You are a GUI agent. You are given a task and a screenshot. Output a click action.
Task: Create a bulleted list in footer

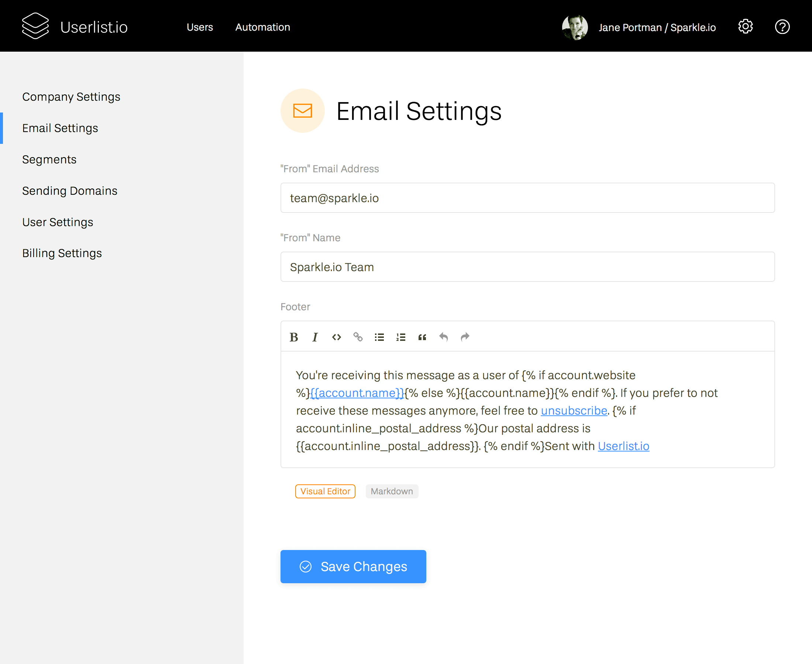point(379,337)
